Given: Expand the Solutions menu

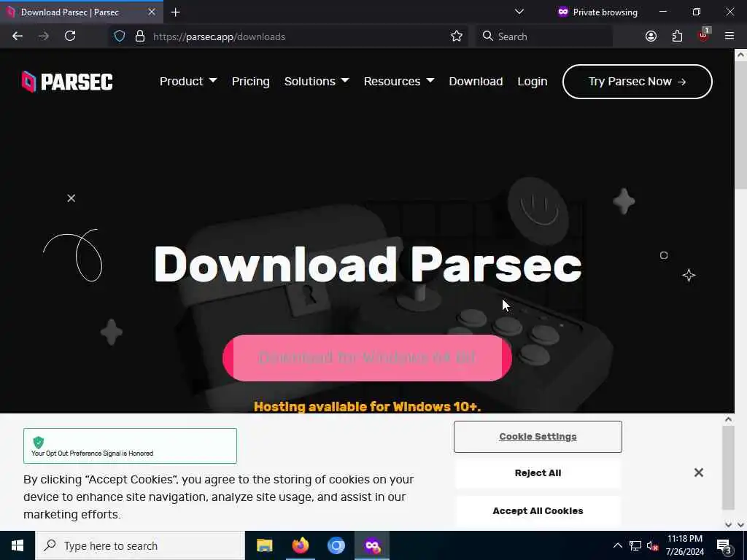Looking at the screenshot, I should click(x=317, y=82).
